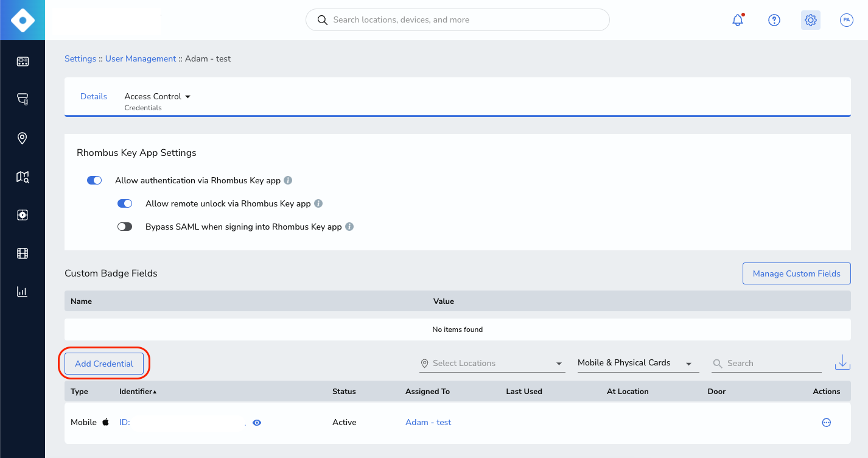Image resolution: width=868 pixels, height=458 pixels.
Task: Open the locations pin sidebar icon
Action: tap(23, 138)
